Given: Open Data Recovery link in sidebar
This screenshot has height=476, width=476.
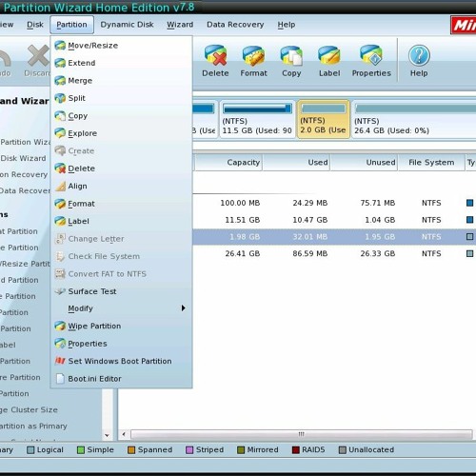Looking at the screenshot, I should 25,190.
